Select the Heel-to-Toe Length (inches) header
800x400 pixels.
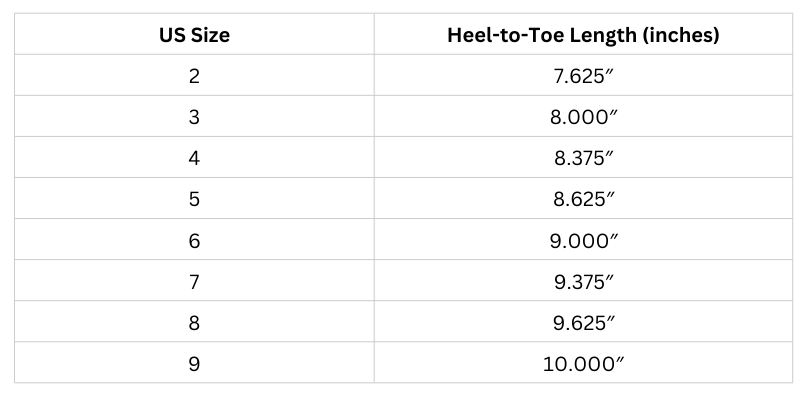pyautogui.click(x=584, y=35)
